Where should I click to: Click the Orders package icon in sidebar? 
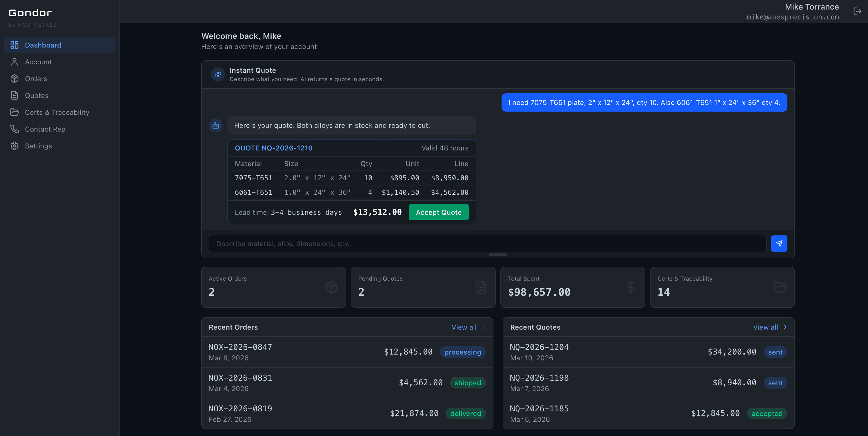click(x=14, y=79)
